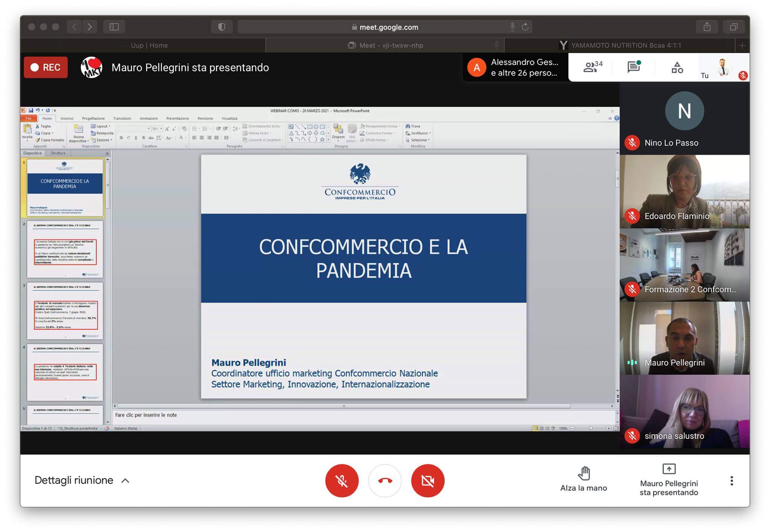Click Safari share icon

(x=707, y=27)
